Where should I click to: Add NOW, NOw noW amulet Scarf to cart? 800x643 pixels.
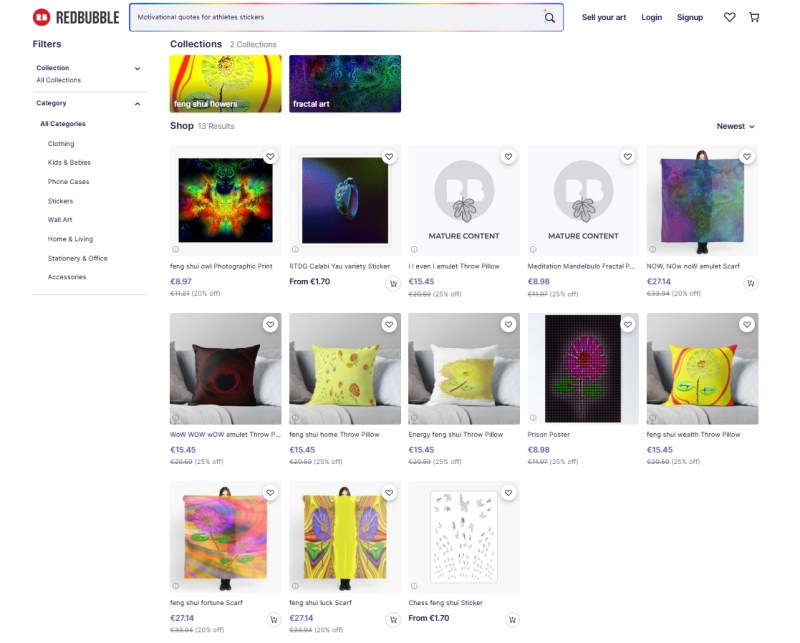[x=750, y=283]
